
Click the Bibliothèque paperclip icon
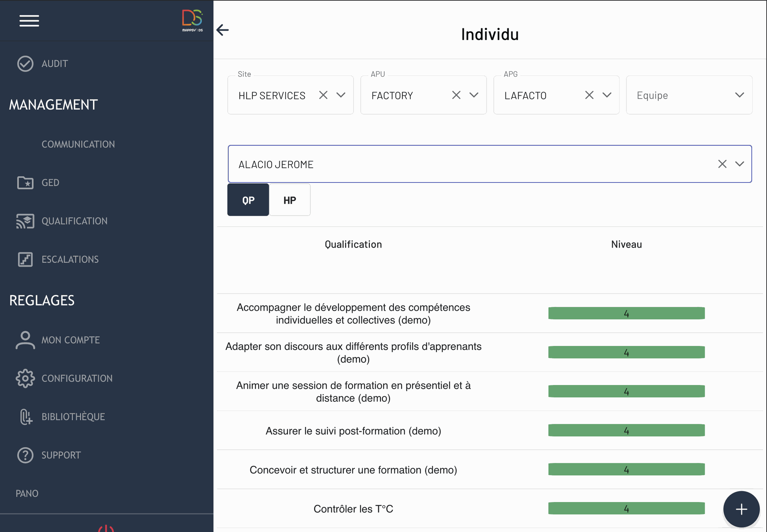25,417
